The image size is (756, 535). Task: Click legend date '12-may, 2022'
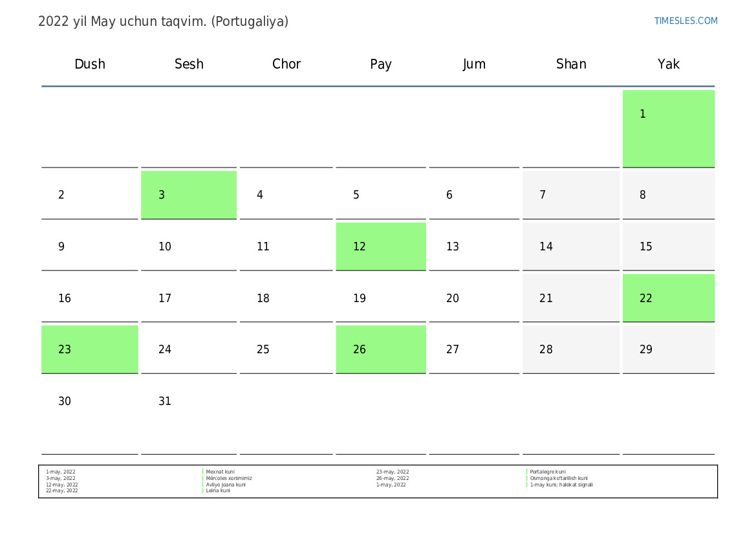(x=61, y=485)
